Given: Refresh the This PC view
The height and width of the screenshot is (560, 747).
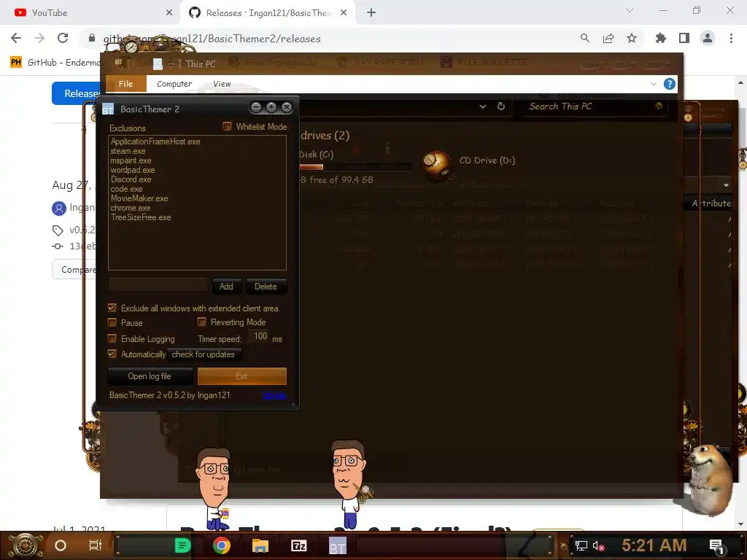Looking at the screenshot, I should (x=501, y=106).
